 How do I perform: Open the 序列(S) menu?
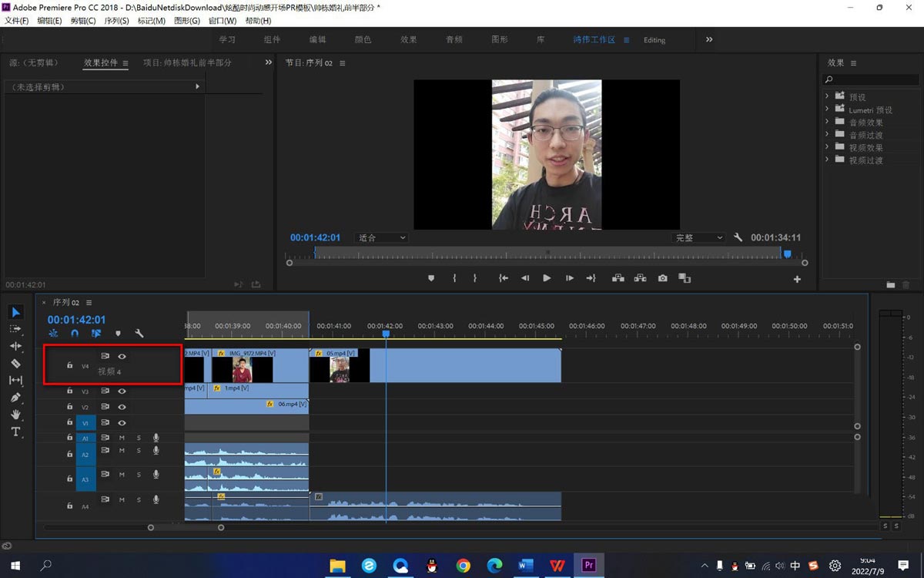116,21
